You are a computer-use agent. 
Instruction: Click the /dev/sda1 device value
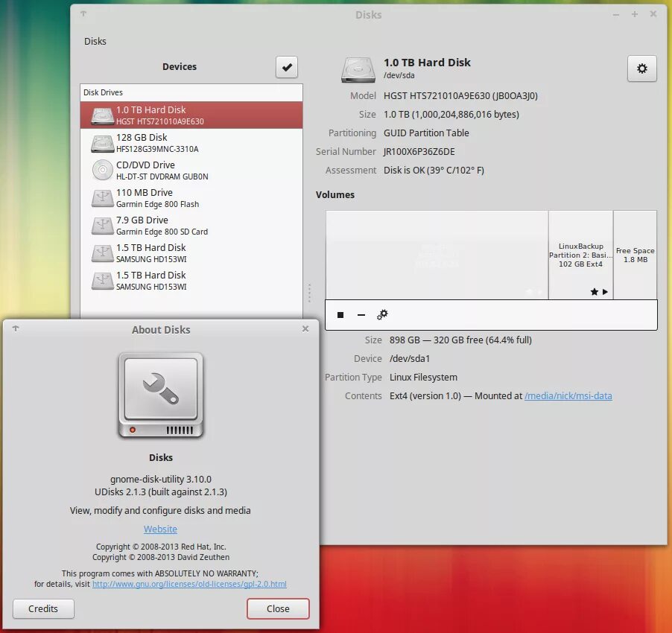pos(409,358)
